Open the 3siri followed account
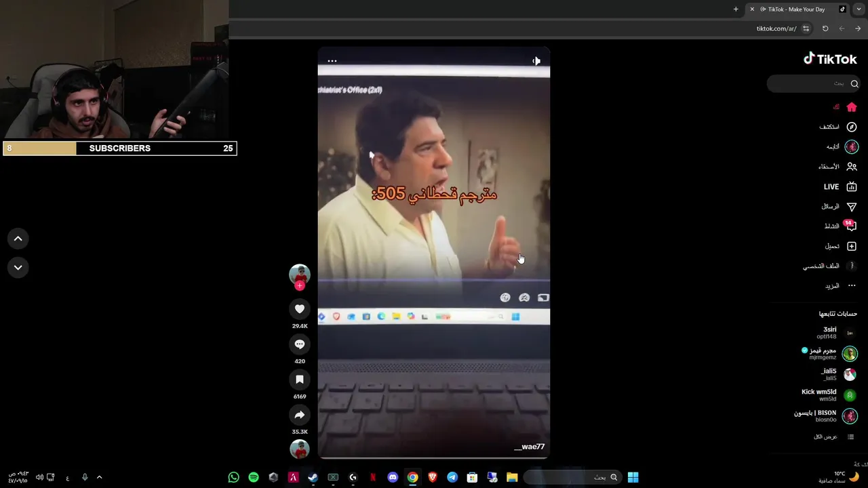The width and height of the screenshot is (868, 488). (x=837, y=333)
